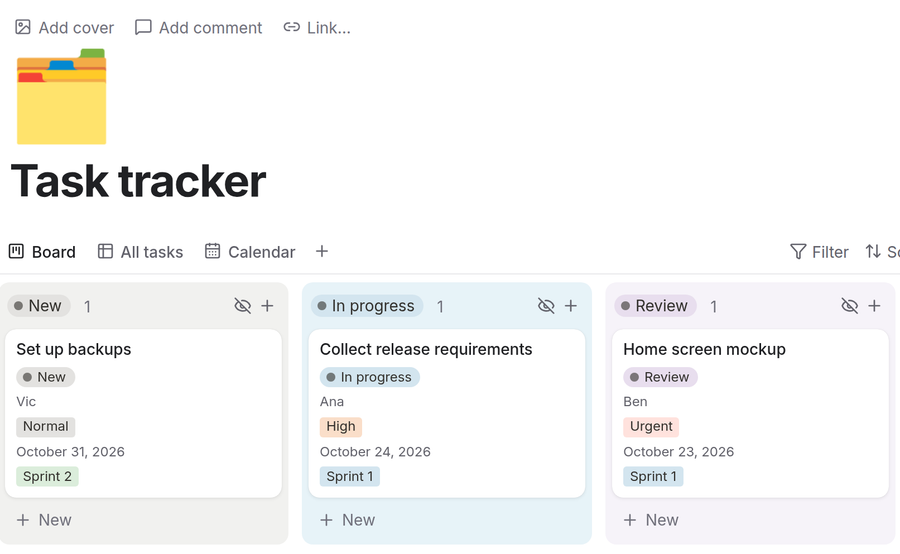Add a card using the In progress column plus icon
The width and height of the screenshot is (900, 554).
[571, 306]
